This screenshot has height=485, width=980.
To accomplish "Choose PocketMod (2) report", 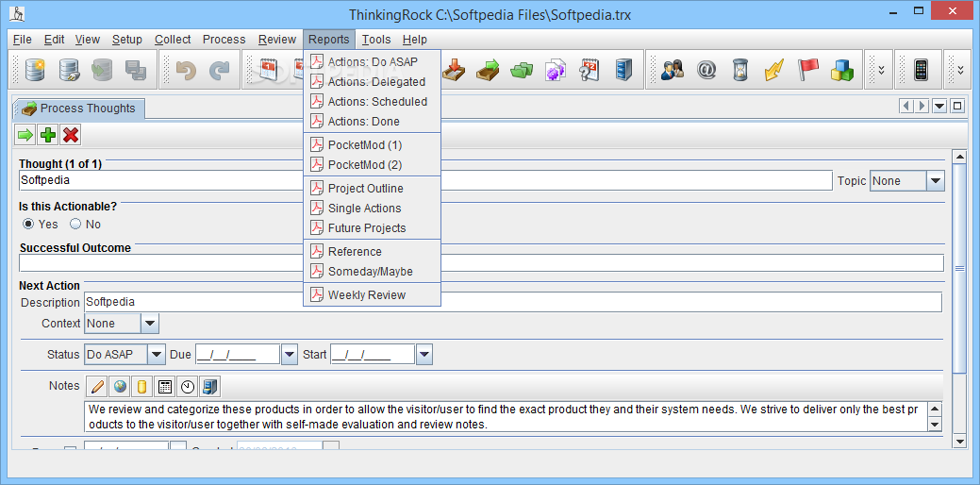I will (x=372, y=165).
